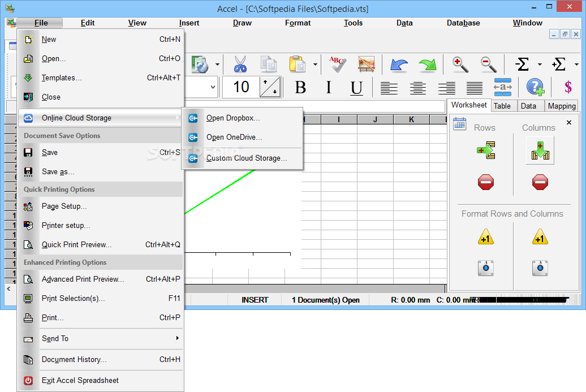
Task: Click Exit Accel Spreadsheet
Action: point(100,380)
